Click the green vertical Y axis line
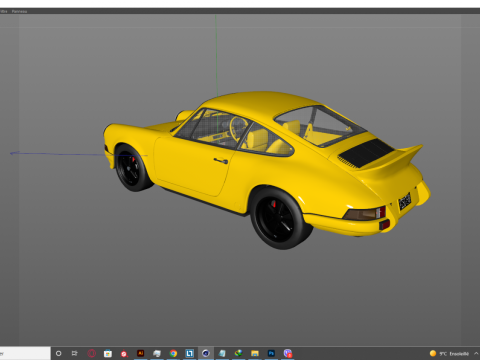Viewport: 480px width, 360px height. point(216,56)
